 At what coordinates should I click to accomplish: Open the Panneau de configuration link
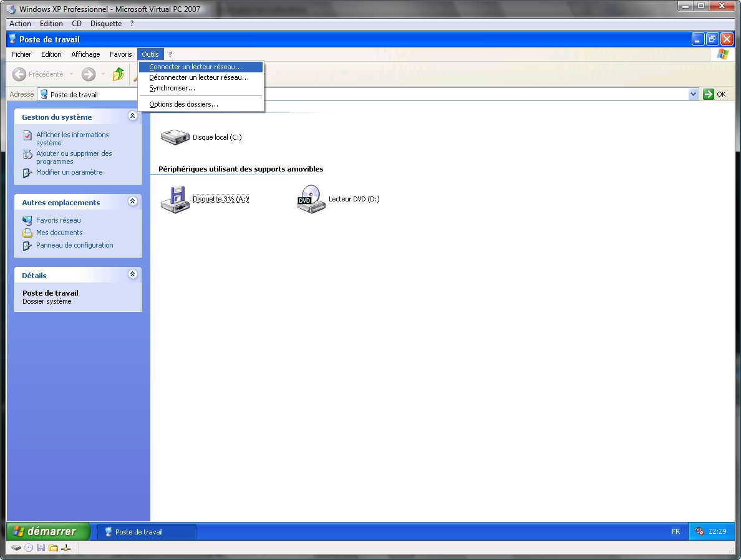(x=75, y=245)
